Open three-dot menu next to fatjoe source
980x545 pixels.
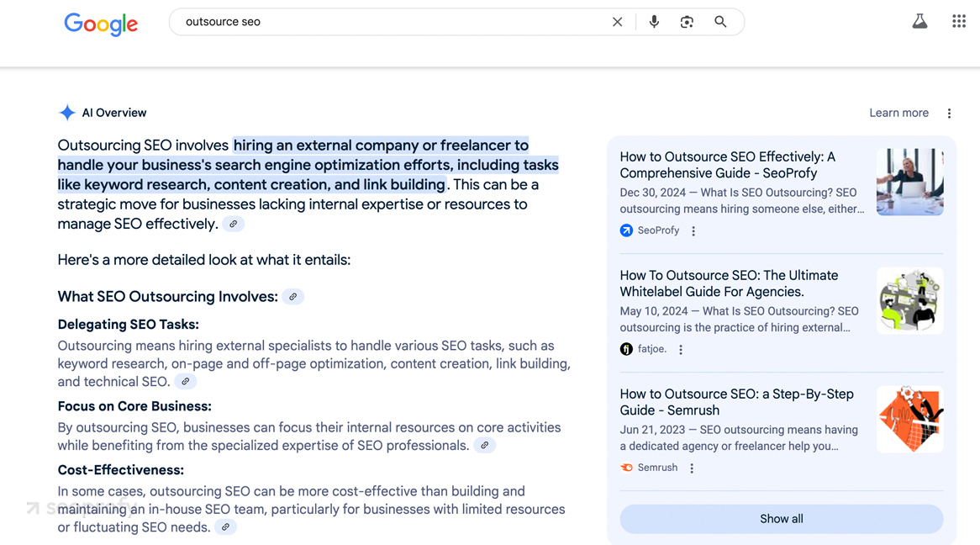[x=681, y=350]
